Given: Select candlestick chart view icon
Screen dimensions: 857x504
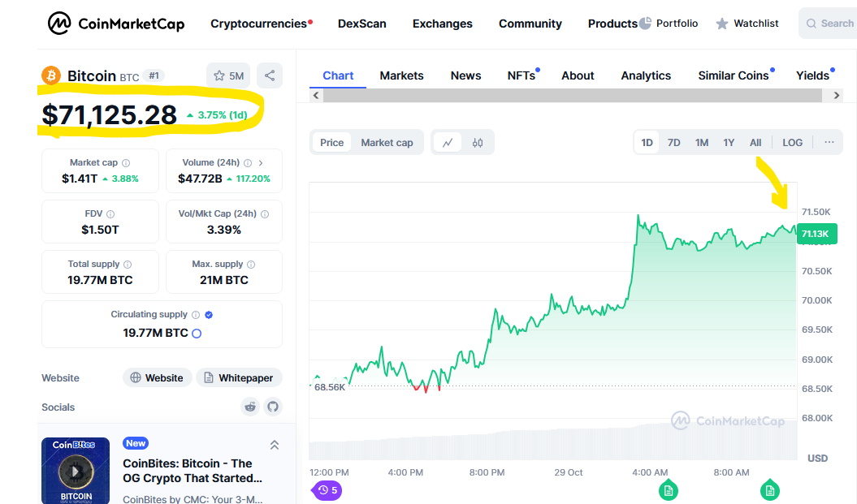Looking at the screenshot, I should pos(478,143).
